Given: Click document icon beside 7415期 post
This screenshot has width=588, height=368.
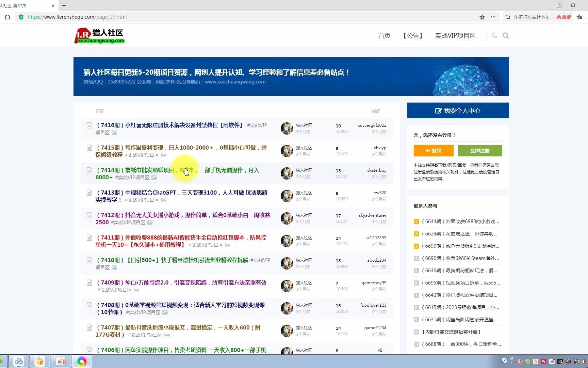Looking at the screenshot, I should pyautogui.click(x=89, y=148).
